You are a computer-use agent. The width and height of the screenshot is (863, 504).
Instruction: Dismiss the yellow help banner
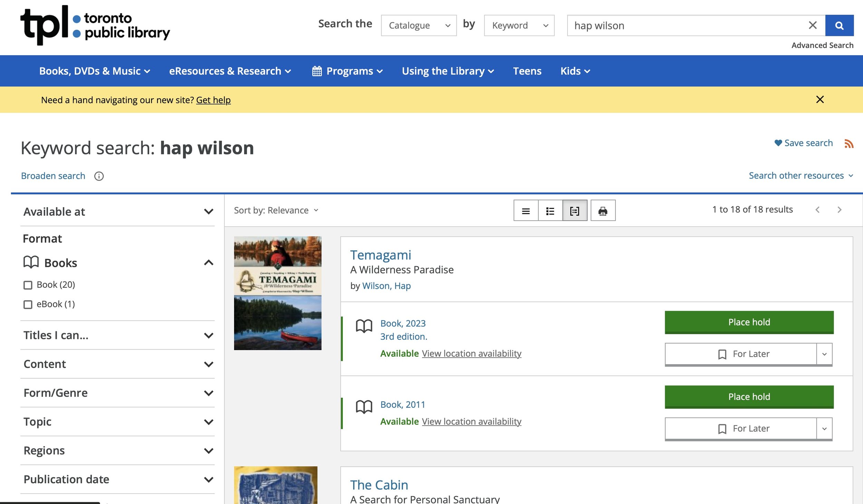[x=820, y=100]
